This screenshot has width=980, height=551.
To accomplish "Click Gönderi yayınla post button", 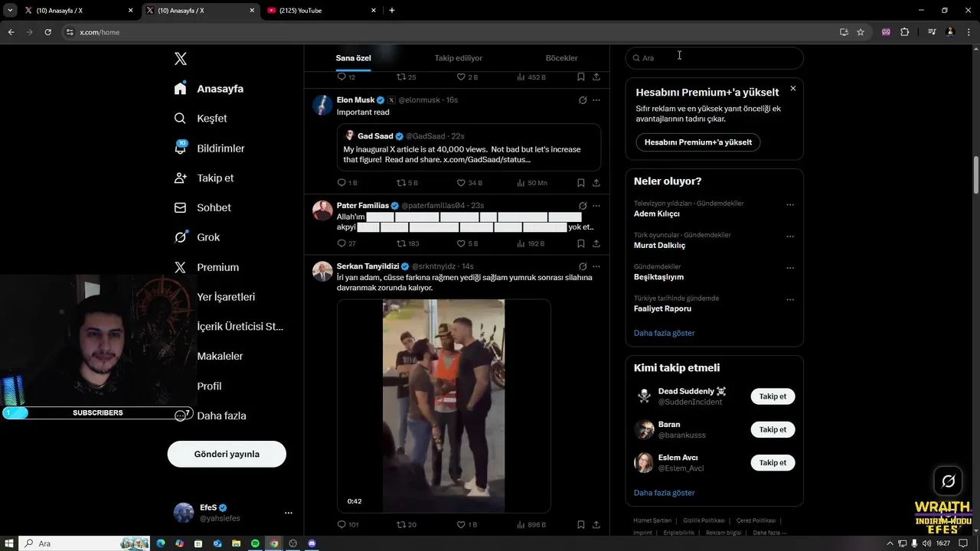I will (x=227, y=454).
